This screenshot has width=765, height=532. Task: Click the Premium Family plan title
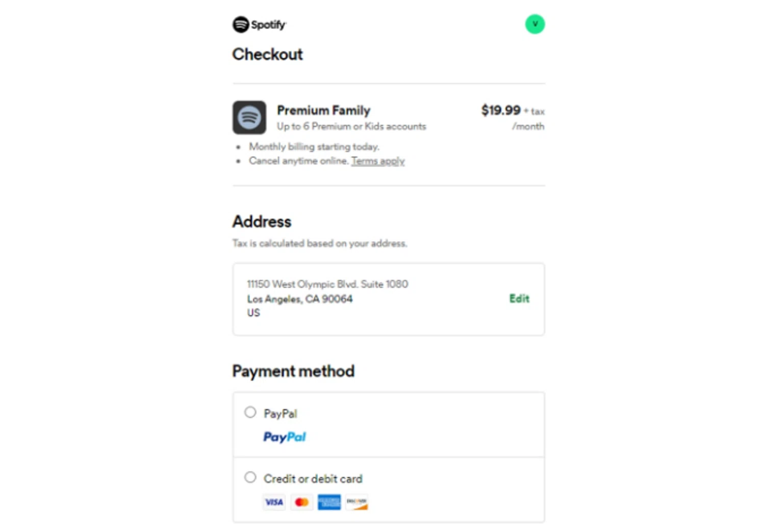323,110
